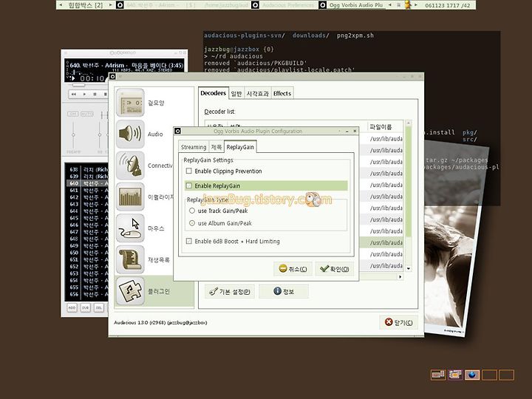The width and height of the screenshot is (532, 399).
Task: Toggle Enable 6dB Boost + Hard Limiting
Action: coord(189,241)
